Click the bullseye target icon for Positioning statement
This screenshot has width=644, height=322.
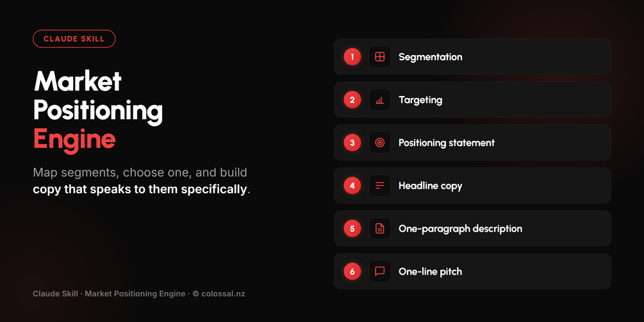click(x=379, y=143)
